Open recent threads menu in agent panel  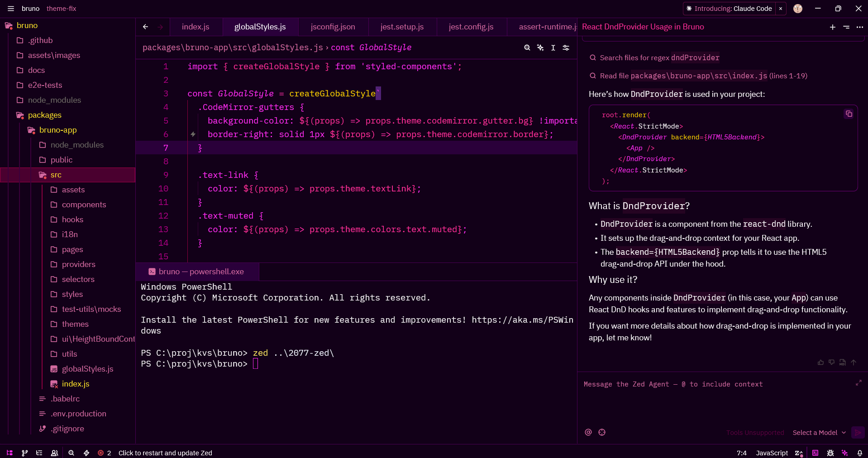tap(846, 27)
